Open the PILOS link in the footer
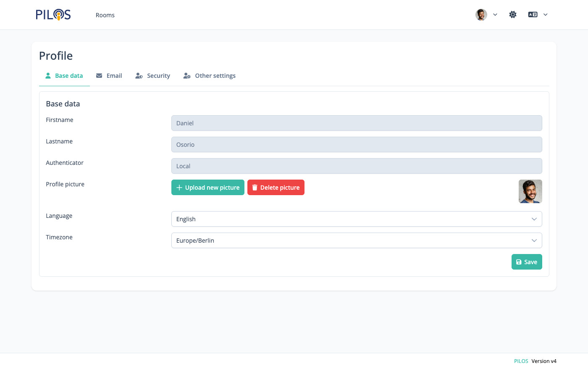Image resolution: width=588 pixels, height=368 pixels. tap(521, 361)
